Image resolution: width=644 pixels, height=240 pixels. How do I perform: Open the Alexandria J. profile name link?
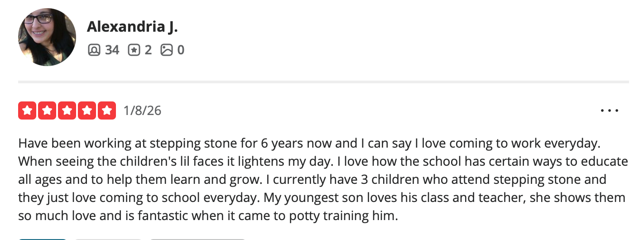click(132, 27)
